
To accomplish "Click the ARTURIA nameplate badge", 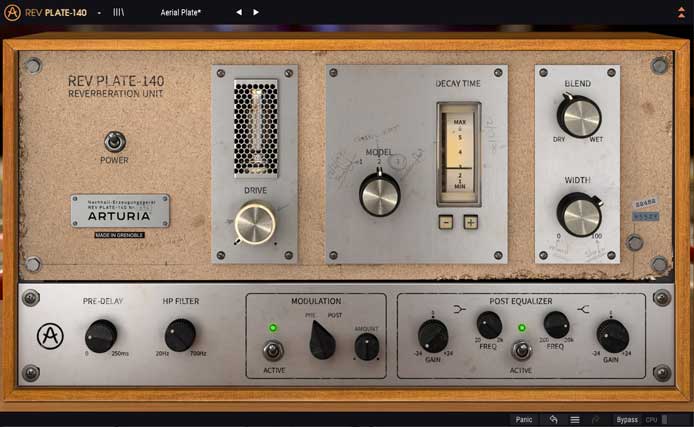I will 120,211.
